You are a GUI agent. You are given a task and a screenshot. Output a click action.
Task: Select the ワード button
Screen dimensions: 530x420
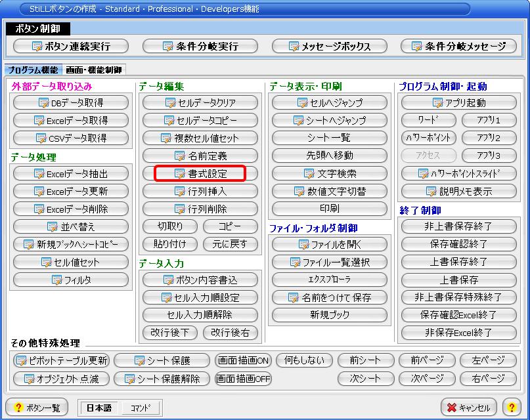429,120
